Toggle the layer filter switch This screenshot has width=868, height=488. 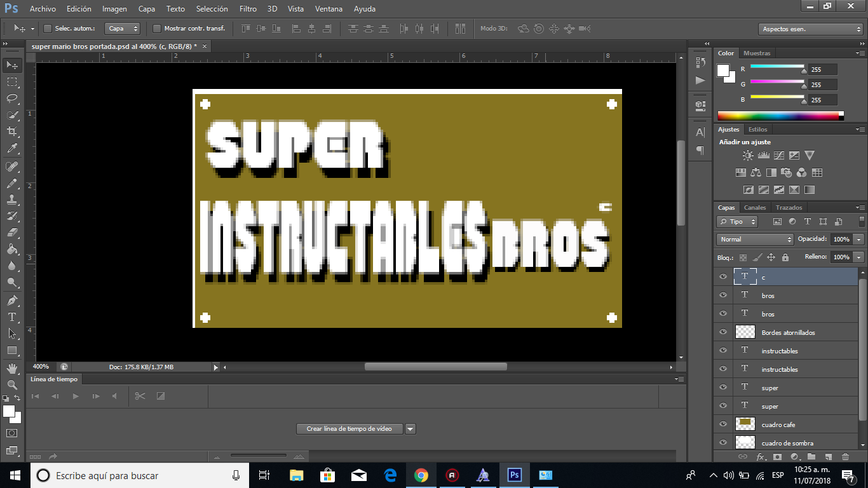pyautogui.click(x=862, y=221)
